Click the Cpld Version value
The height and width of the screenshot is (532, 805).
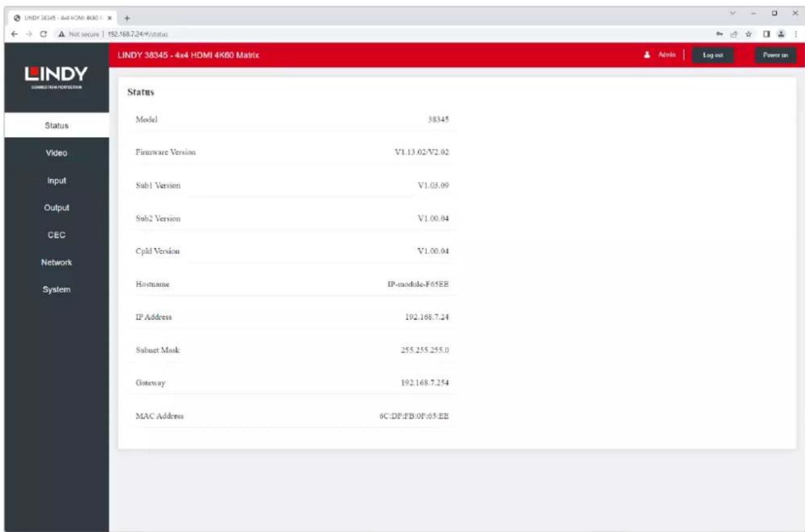[x=434, y=251]
